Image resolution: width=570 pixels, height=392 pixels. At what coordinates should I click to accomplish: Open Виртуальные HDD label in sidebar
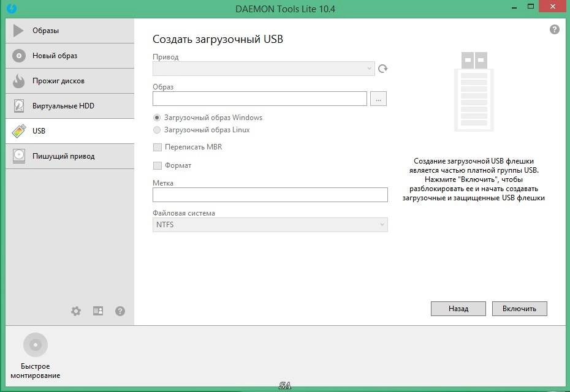coord(63,106)
